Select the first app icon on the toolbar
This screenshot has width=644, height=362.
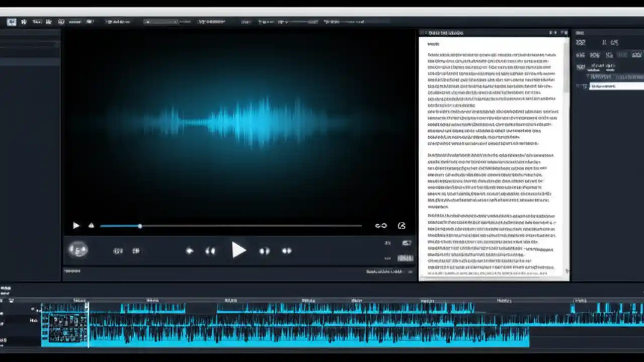pos(11,22)
